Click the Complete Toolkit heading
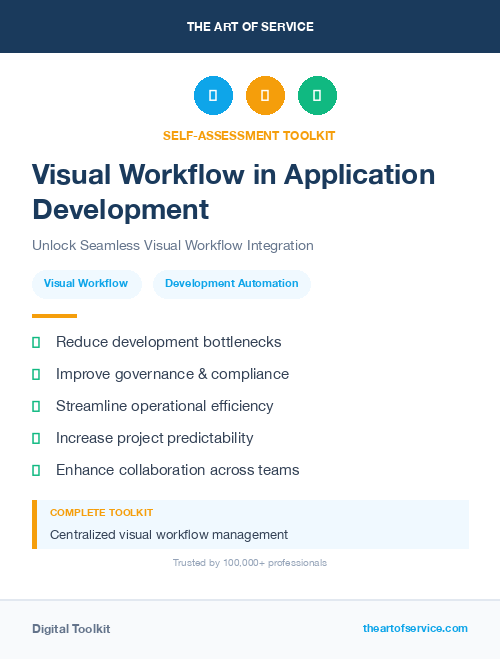Viewport: 500px width, 659px height. point(101,513)
